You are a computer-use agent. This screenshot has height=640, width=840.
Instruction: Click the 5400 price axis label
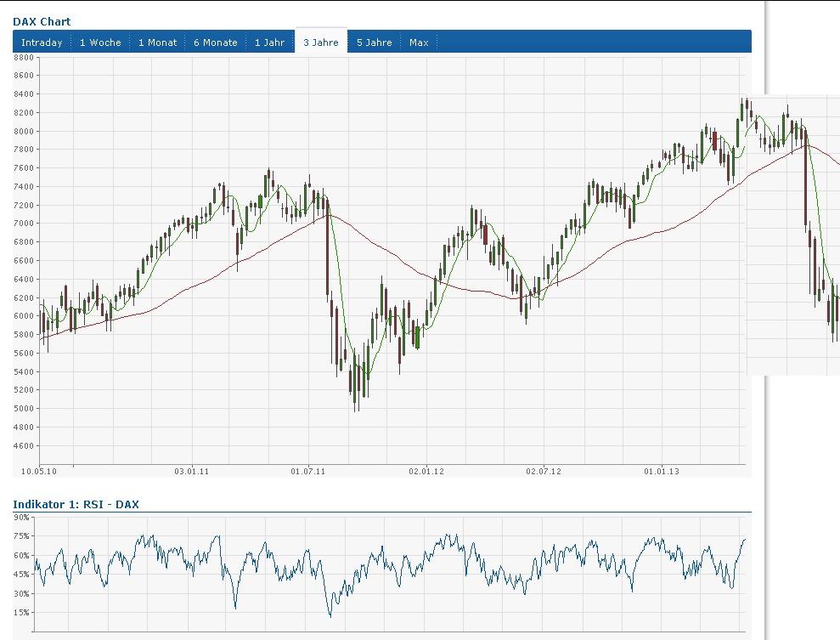pos(24,372)
